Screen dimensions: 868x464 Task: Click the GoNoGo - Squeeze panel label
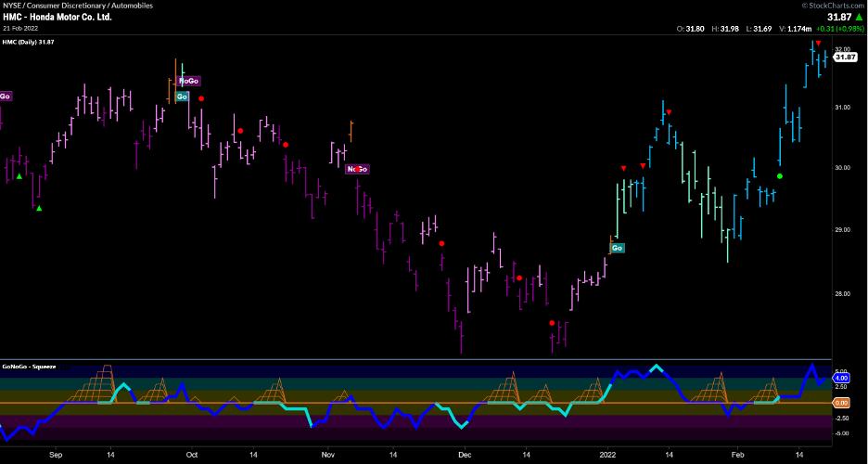coord(29,366)
